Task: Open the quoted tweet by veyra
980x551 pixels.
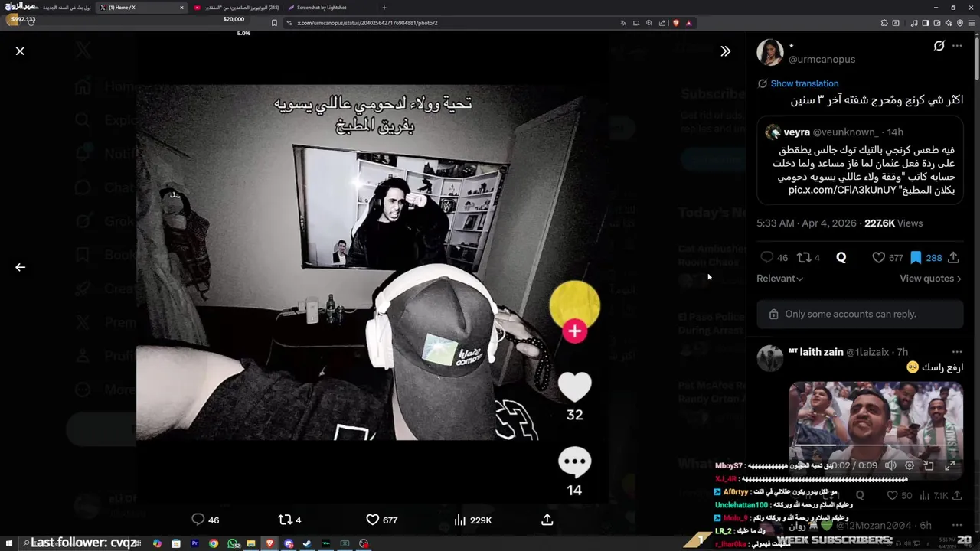Action: click(x=860, y=161)
